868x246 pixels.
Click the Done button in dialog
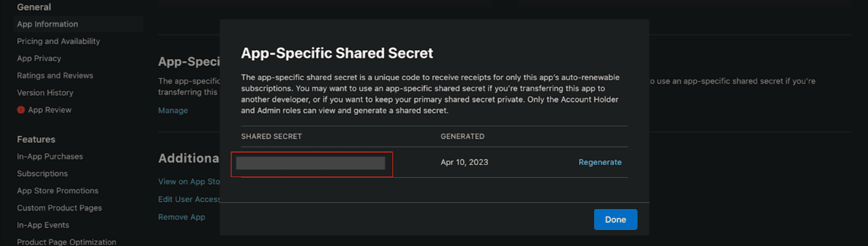tap(615, 219)
